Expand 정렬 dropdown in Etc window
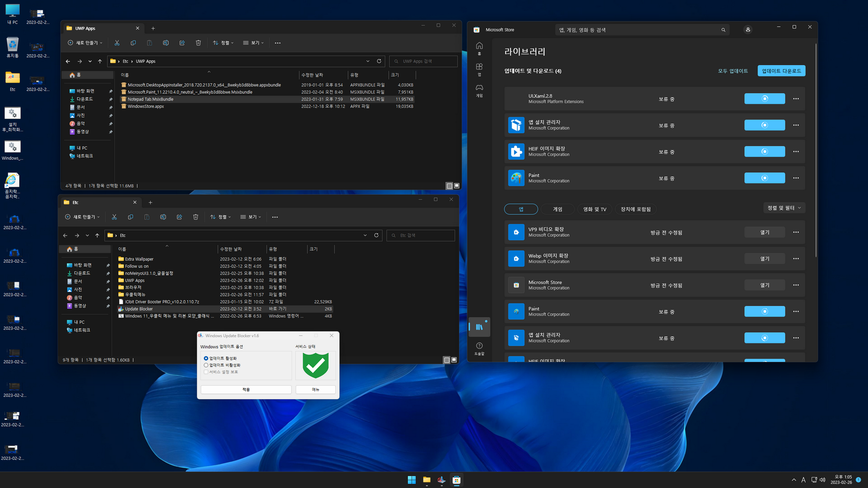868x488 pixels. (221, 217)
